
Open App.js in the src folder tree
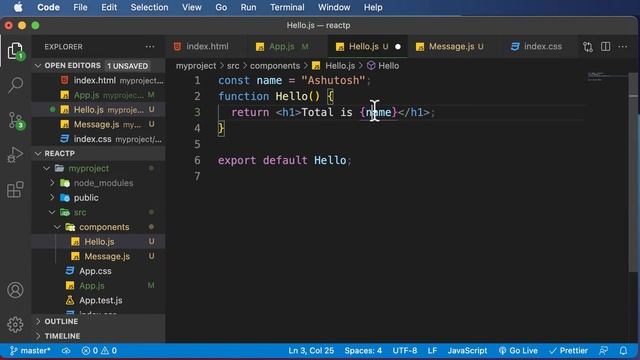click(98, 286)
